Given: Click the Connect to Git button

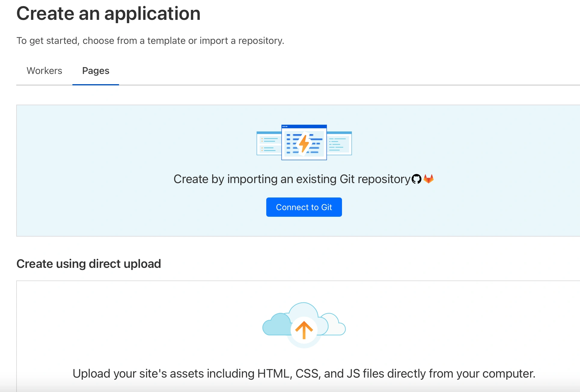Looking at the screenshot, I should [304, 207].
